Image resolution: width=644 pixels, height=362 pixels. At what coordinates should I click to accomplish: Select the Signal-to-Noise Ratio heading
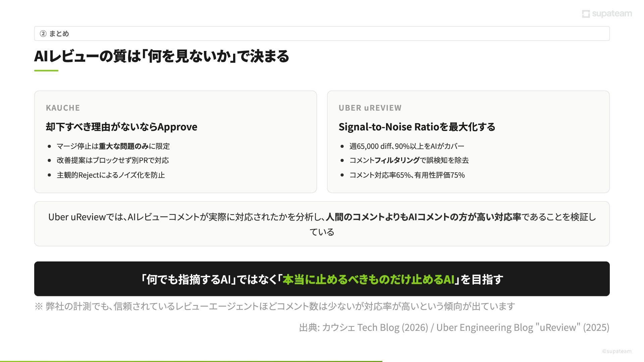click(x=417, y=127)
